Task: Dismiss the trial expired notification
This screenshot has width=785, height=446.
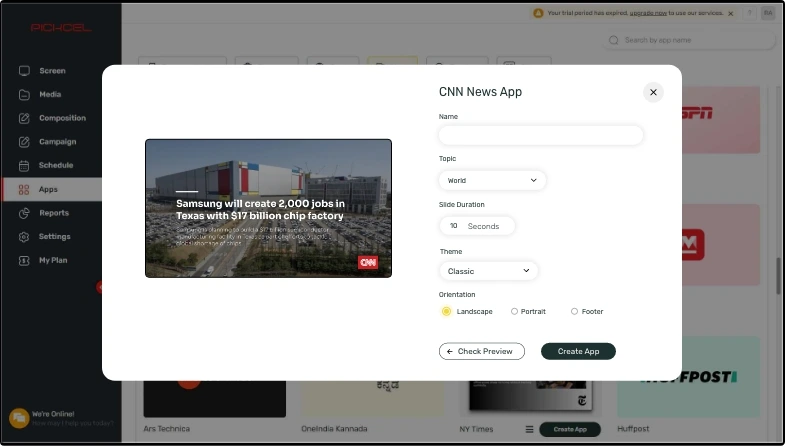Action: point(730,14)
